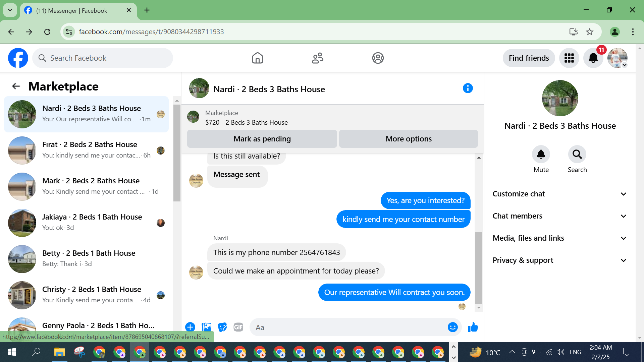Click the Mark as pending button
Image resolution: width=644 pixels, height=362 pixels.
click(x=262, y=139)
